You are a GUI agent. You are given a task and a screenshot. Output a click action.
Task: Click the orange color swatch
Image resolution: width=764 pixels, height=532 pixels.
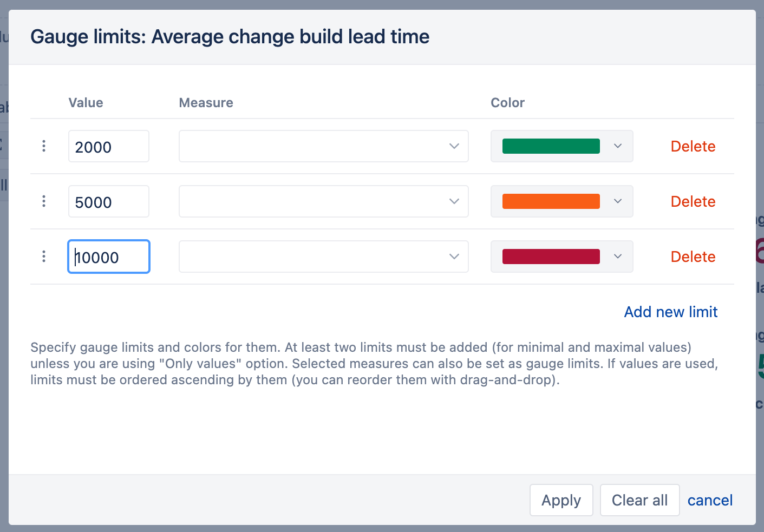[551, 201]
